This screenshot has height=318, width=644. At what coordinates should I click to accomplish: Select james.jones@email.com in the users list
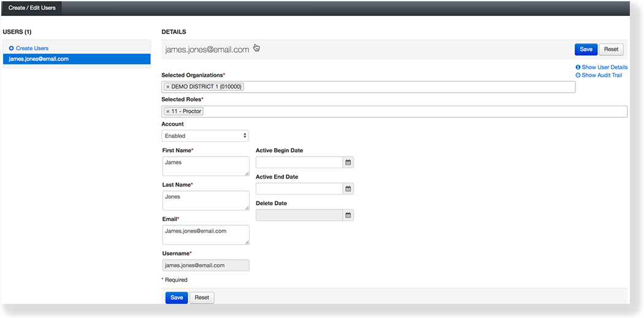[76, 59]
